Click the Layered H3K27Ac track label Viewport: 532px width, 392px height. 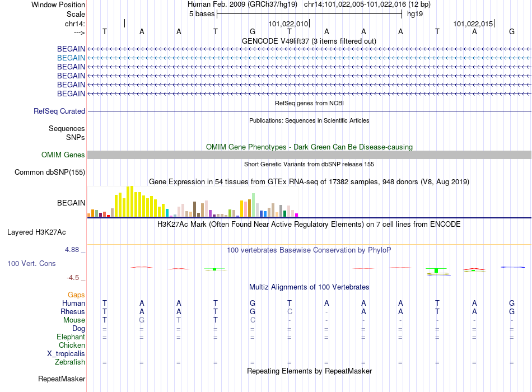point(36,232)
